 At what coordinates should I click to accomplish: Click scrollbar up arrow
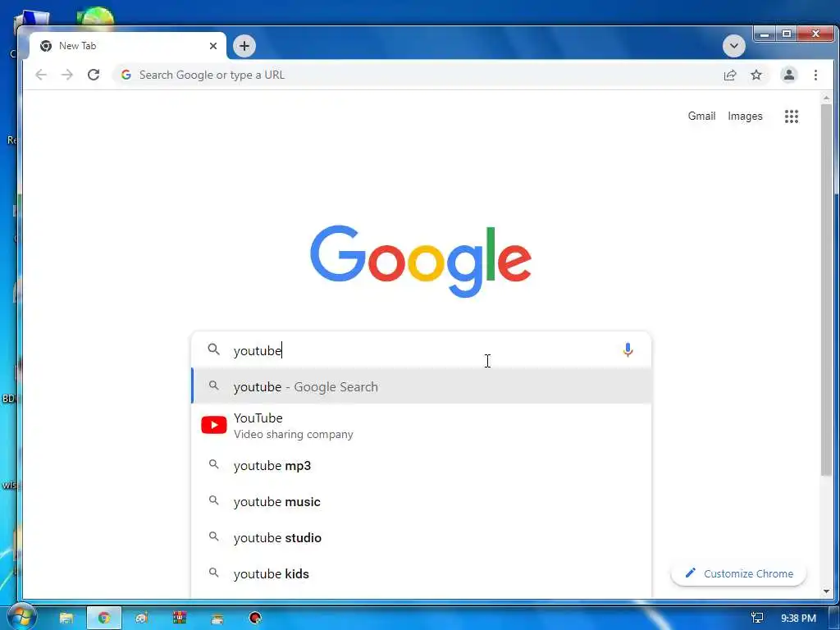coord(826,98)
